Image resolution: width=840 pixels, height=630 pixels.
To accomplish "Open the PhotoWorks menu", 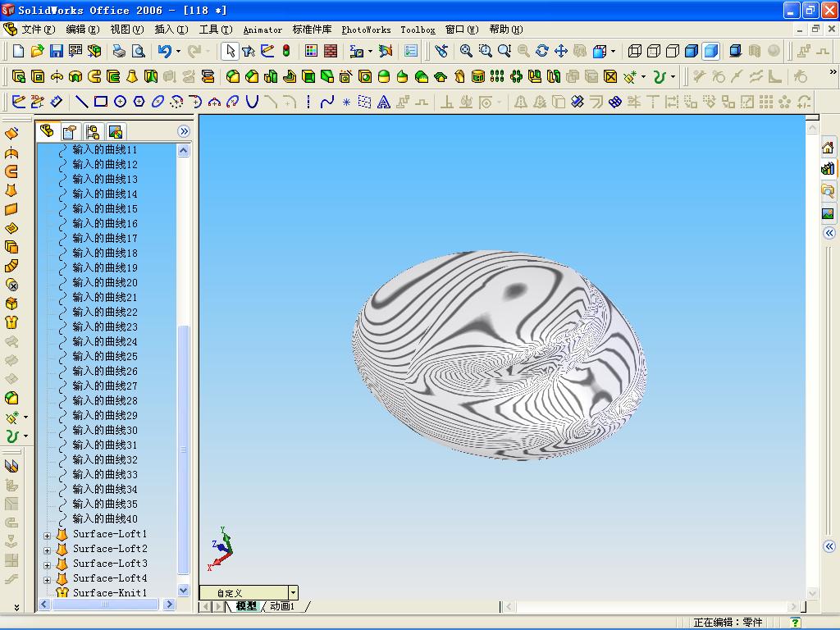I will 366,30.
